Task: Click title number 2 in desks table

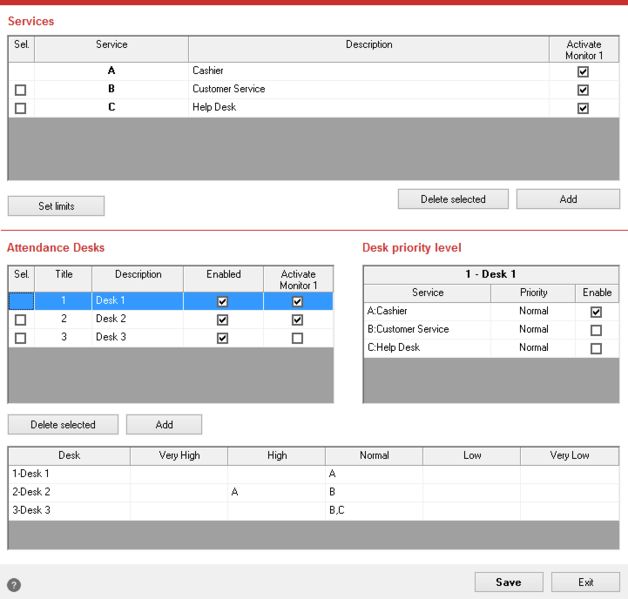Action: pyautogui.click(x=63, y=319)
